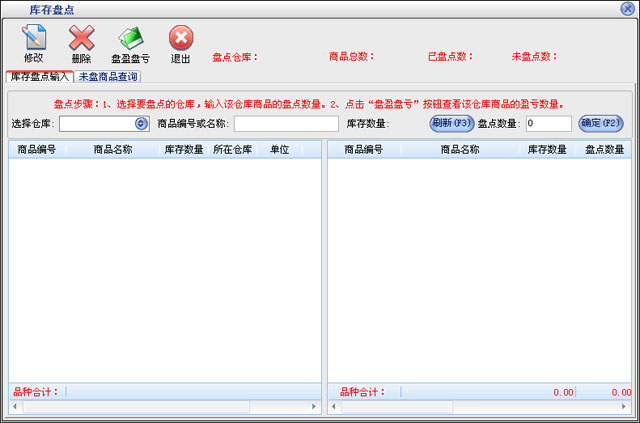This screenshot has height=423, width=640.
Task: Click the 删除 (Delete) red X icon
Action: (x=81, y=39)
